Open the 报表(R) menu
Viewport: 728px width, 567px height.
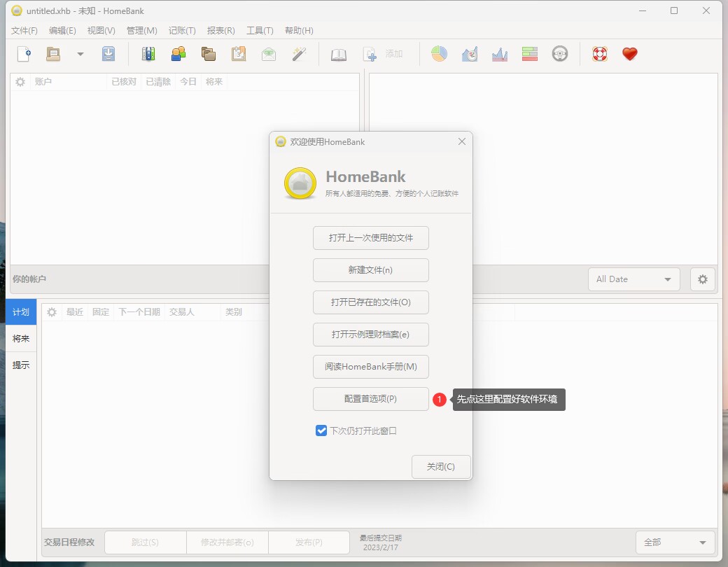click(x=220, y=31)
